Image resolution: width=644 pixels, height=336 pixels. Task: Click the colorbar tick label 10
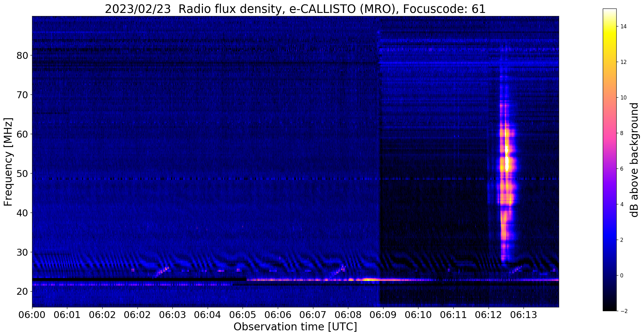click(623, 98)
